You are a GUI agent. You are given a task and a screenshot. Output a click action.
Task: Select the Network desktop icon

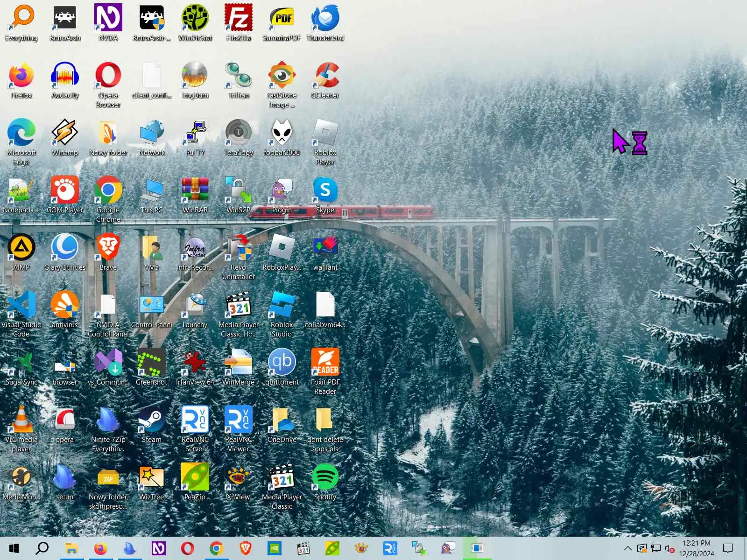point(152,137)
